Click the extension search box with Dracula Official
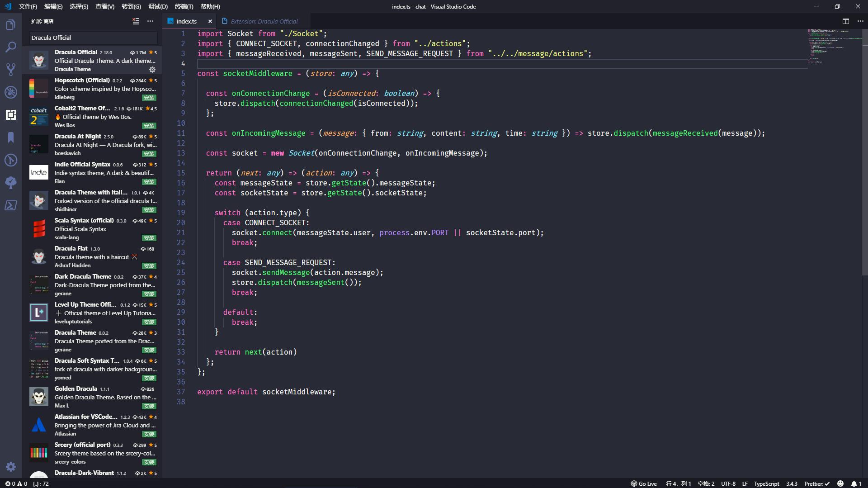The height and width of the screenshot is (488, 868). point(93,38)
